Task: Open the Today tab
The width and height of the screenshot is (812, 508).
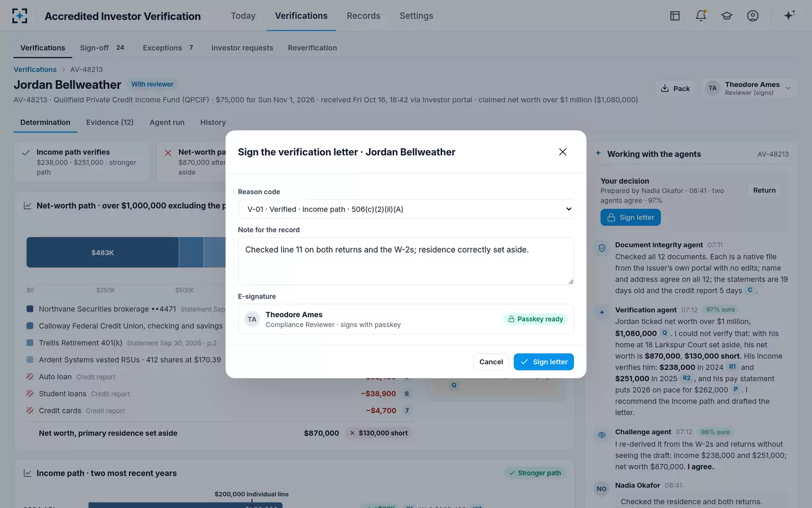Action: tap(243, 16)
